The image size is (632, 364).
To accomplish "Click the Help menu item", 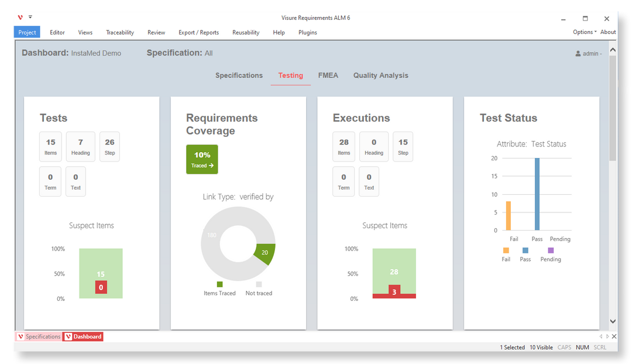I will (x=279, y=32).
